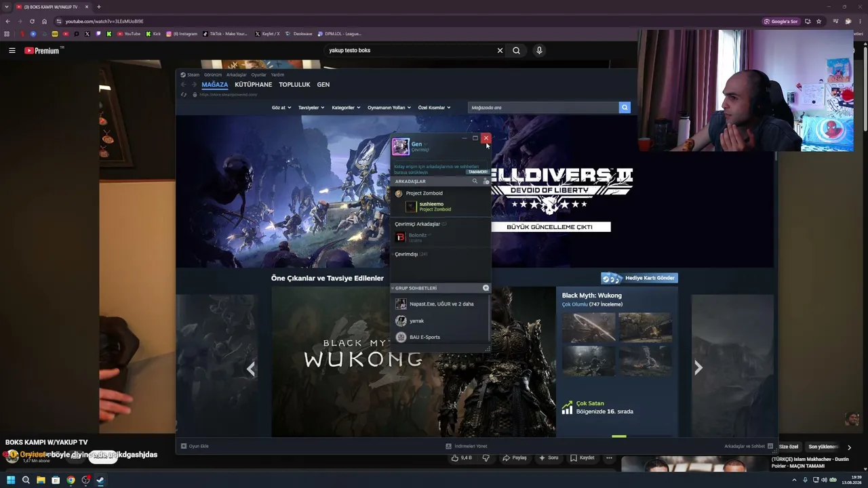Open Steam from the taskbar
The height and width of the screenshot is (488, 868).
click(100, 481)
